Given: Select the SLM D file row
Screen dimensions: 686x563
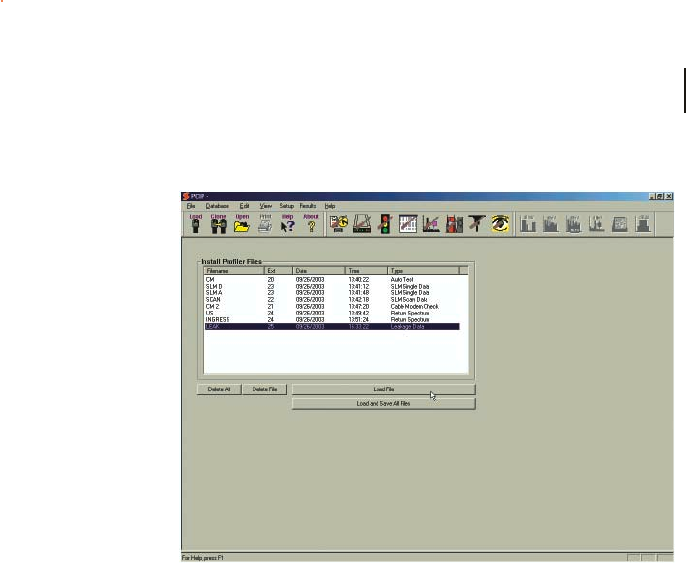Looking at the screenshot, I should (x=332, y=287).
